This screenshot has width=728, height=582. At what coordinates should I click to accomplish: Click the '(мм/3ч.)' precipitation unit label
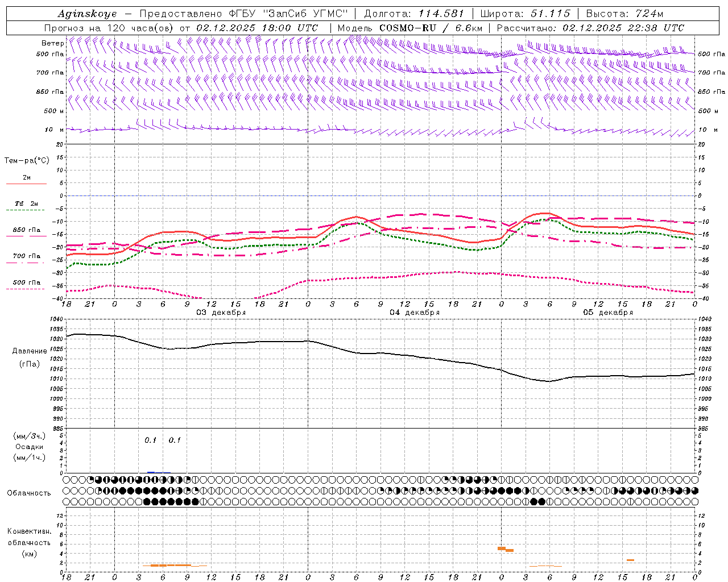click(x=29, y=436)
